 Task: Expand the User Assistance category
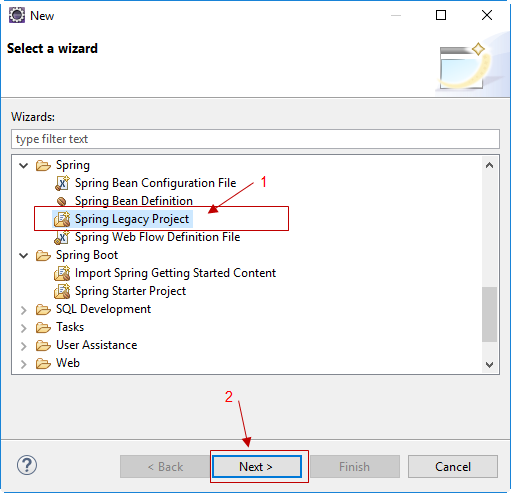tap(24, 346)
